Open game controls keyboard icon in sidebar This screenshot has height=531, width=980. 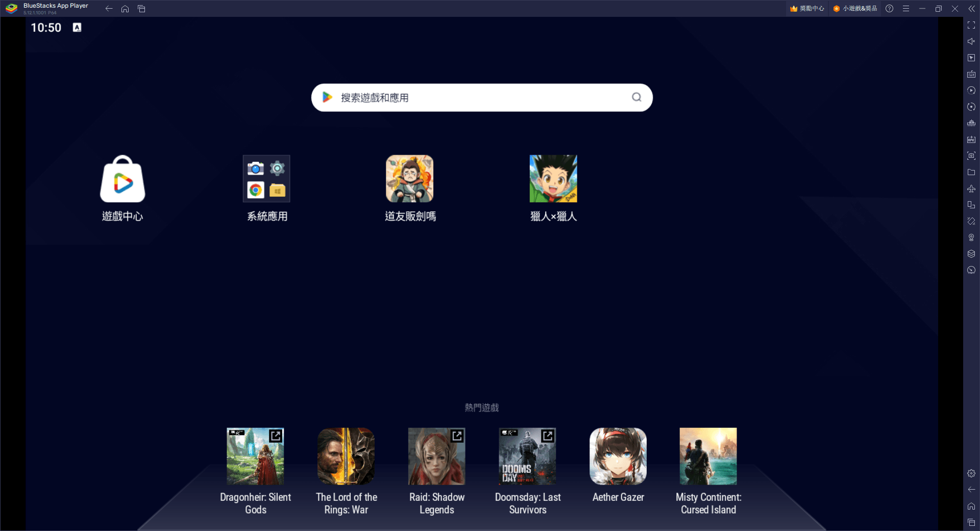pos(971,74)
